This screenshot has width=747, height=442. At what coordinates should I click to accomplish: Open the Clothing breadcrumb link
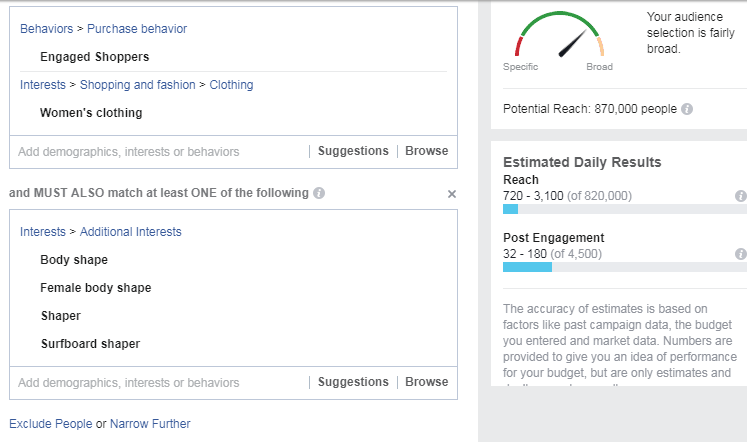click(x=231, y=85)
